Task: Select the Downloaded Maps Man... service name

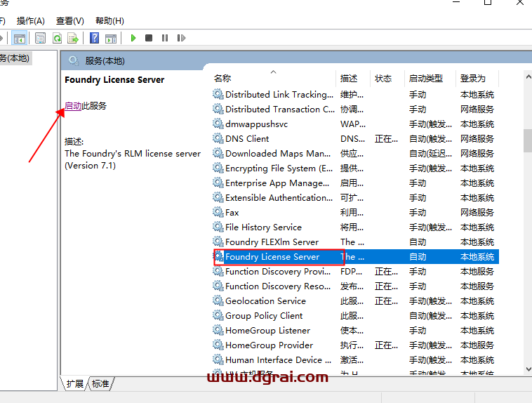Action: coord(278,154)
